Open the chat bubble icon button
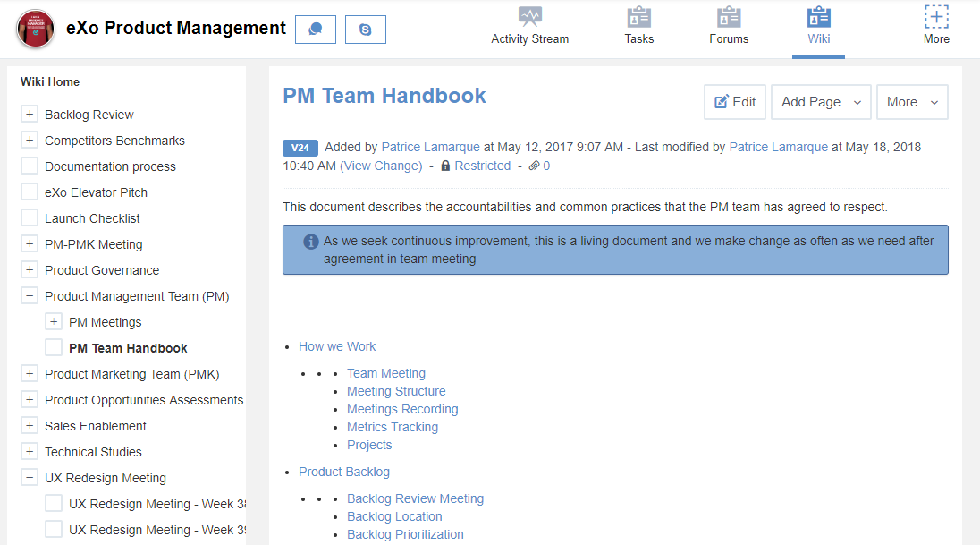980x545 pixels. [316, 30]
